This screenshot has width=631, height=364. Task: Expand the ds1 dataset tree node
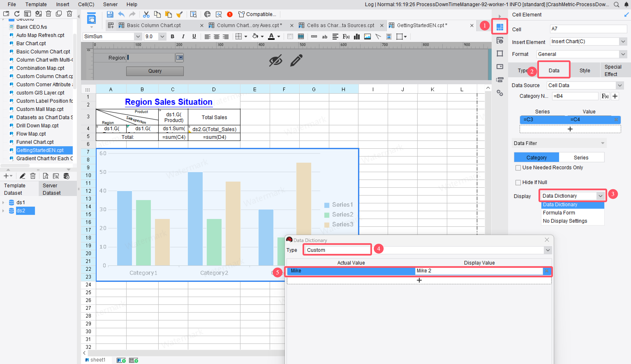coord(3,202)
